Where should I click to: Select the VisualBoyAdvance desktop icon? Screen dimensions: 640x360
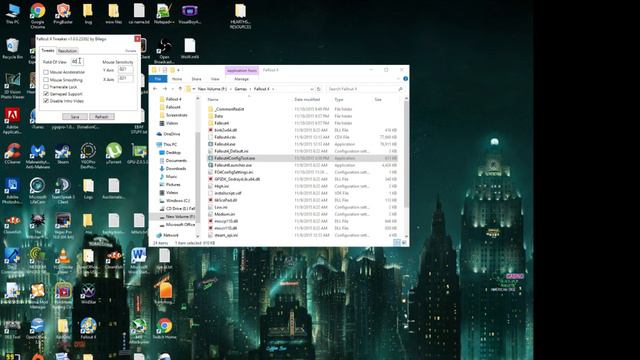point(189,13)
